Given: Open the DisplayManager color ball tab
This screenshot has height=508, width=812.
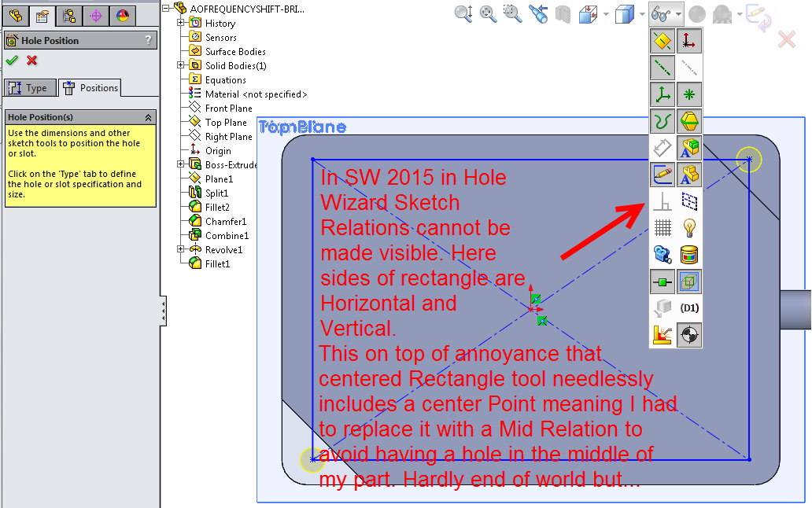Looking at the screenshot, I should click(x=123, y=16).
